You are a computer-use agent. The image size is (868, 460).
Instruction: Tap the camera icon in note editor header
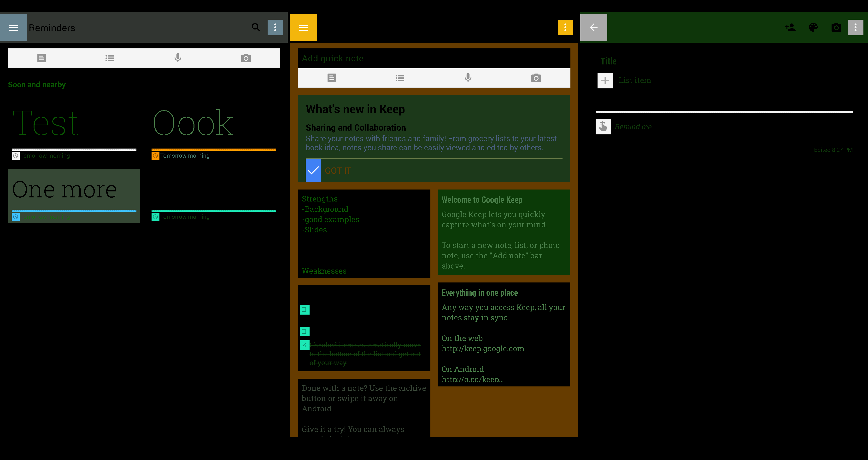[836, 27]
